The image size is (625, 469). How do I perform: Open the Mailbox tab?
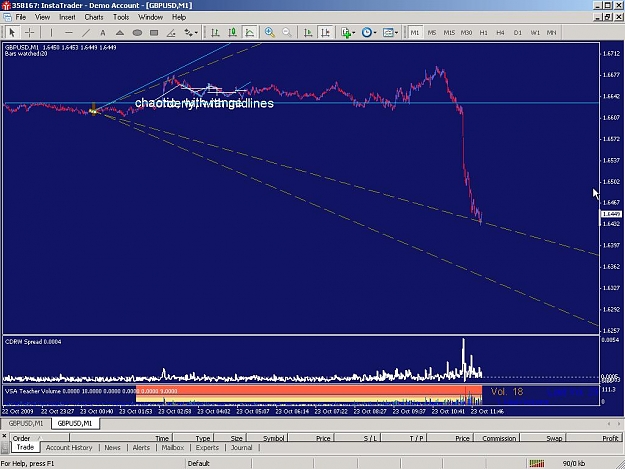(x=173, y=447)
